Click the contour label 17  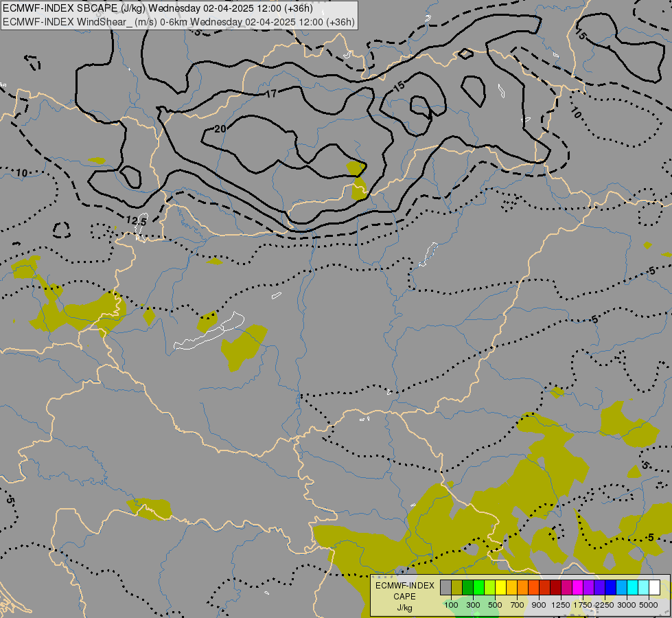click(x=271, y=93)
